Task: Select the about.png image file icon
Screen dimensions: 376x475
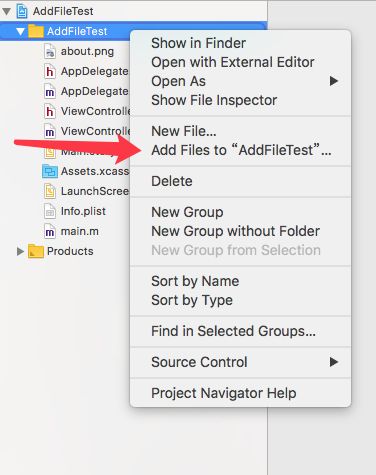Action: click(49, 51)
